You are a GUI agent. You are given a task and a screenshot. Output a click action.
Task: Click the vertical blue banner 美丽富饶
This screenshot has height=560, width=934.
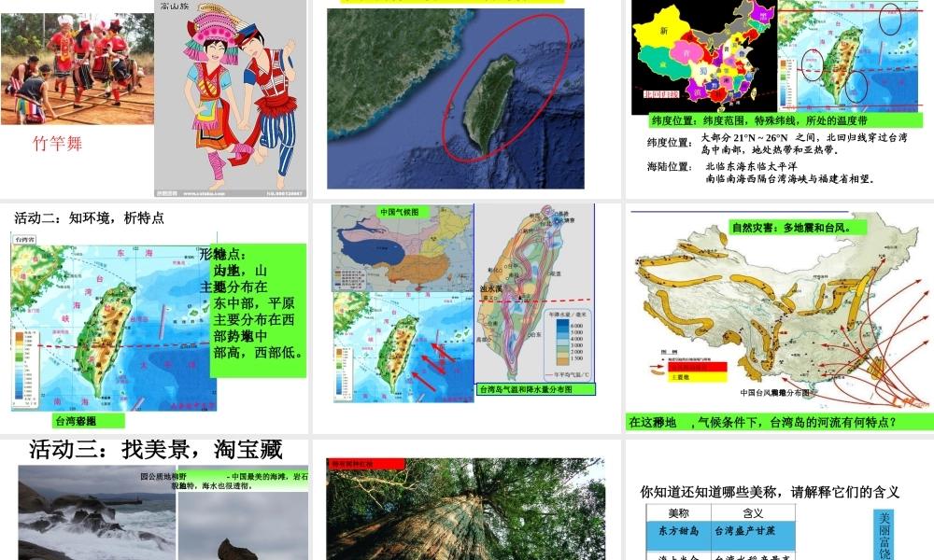click(x=884, y=535)
